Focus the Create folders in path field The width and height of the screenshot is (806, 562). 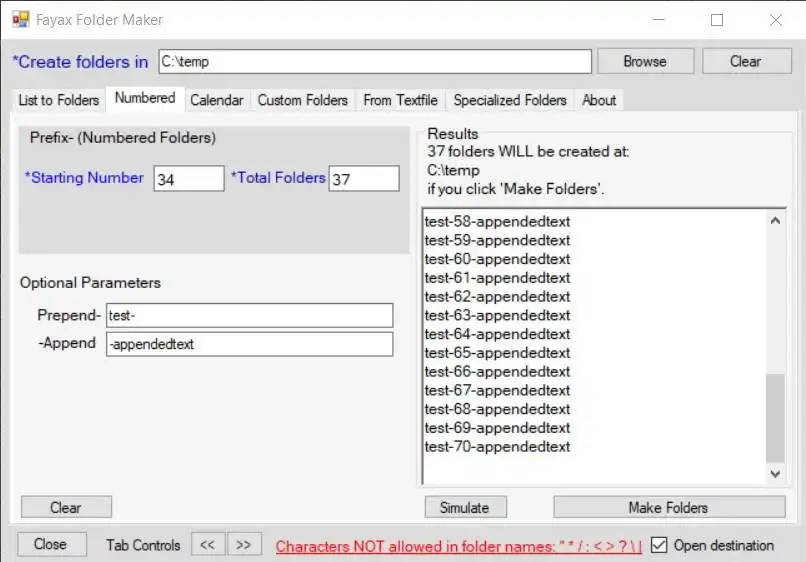375,61
